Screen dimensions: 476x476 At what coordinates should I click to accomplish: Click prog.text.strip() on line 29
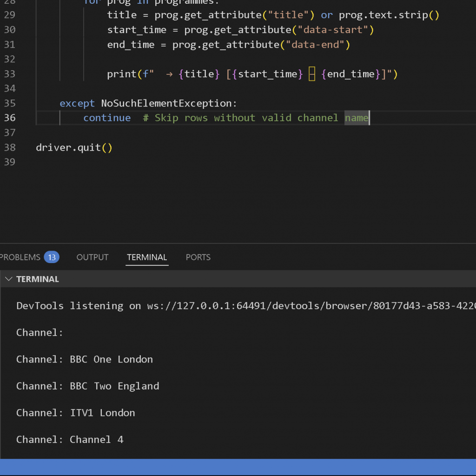tap(389, 15)
